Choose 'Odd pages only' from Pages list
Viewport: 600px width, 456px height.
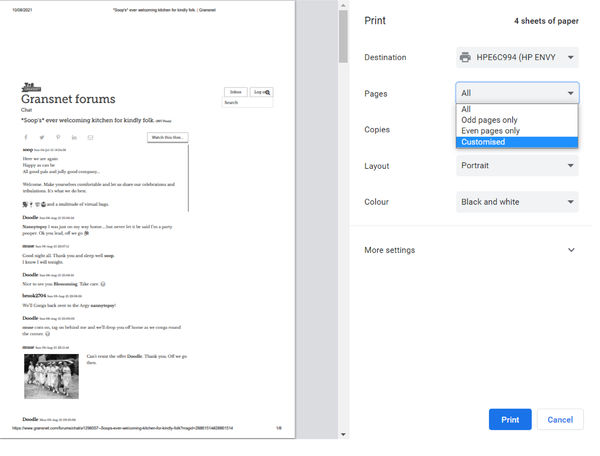point(489,120)
